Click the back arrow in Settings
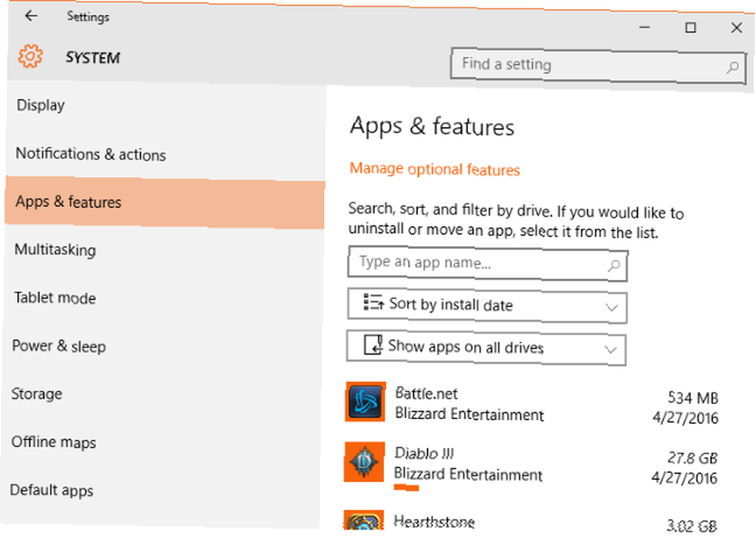 tap(31, 15)
